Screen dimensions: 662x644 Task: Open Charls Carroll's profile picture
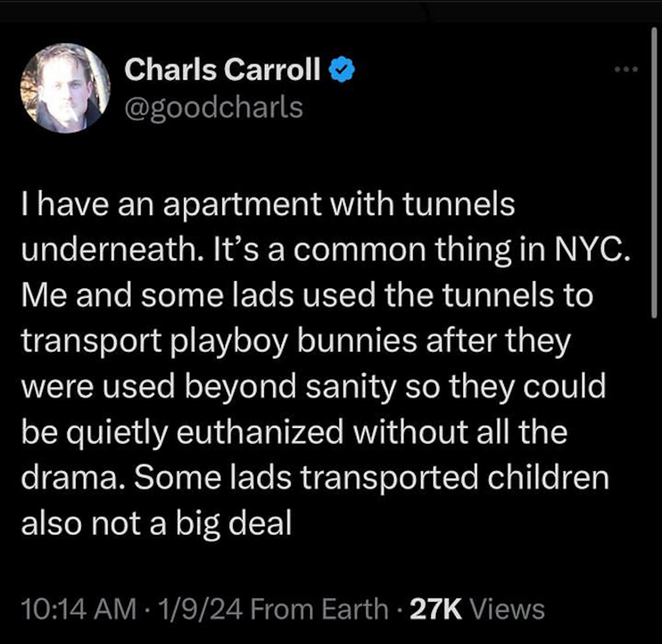tap(65, 88)
